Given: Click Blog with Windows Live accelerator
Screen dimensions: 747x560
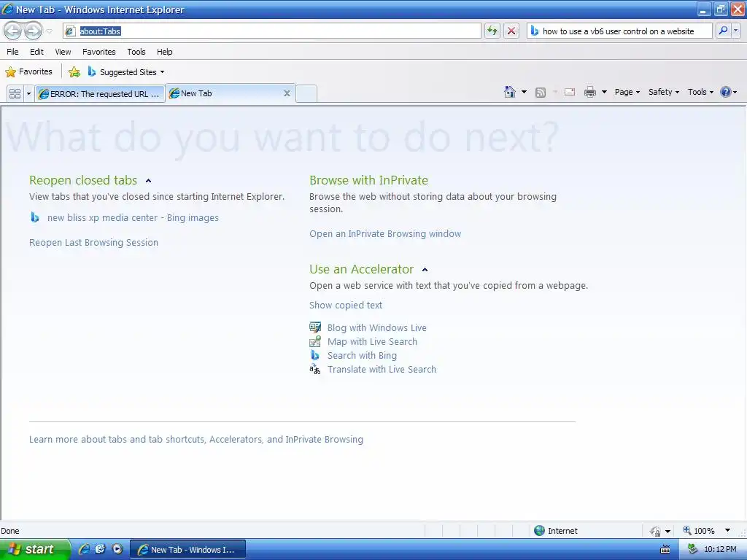Looking at the screenshot, I should click(x=377, y=327).
